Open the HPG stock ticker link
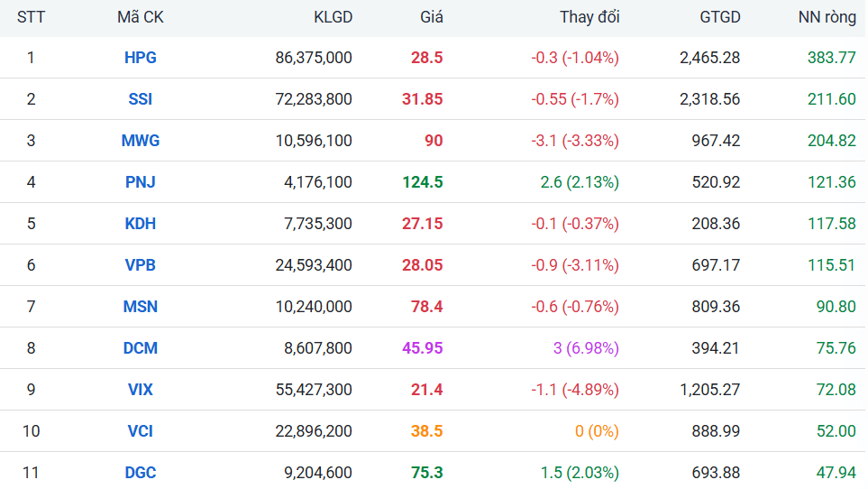868x489 pixels. pyautogui.click(x=140, y=58)
